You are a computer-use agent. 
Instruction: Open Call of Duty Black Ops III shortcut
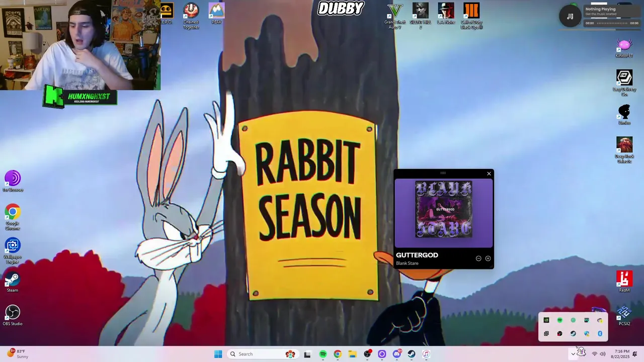pyautogui.click(x=471, y=16)
